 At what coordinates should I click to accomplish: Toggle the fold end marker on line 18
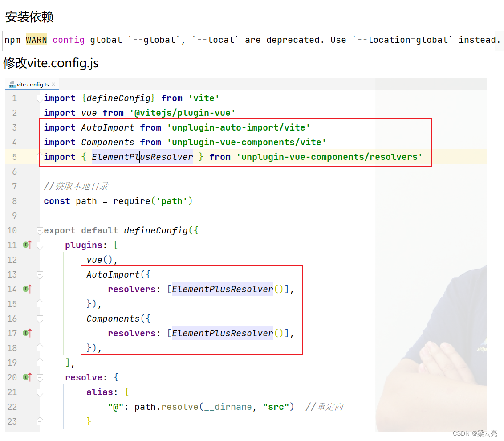[x=40, y=348]
